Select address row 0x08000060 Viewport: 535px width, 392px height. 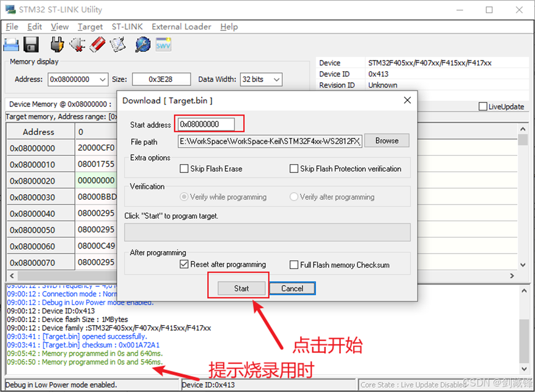[x=41, y=246]
